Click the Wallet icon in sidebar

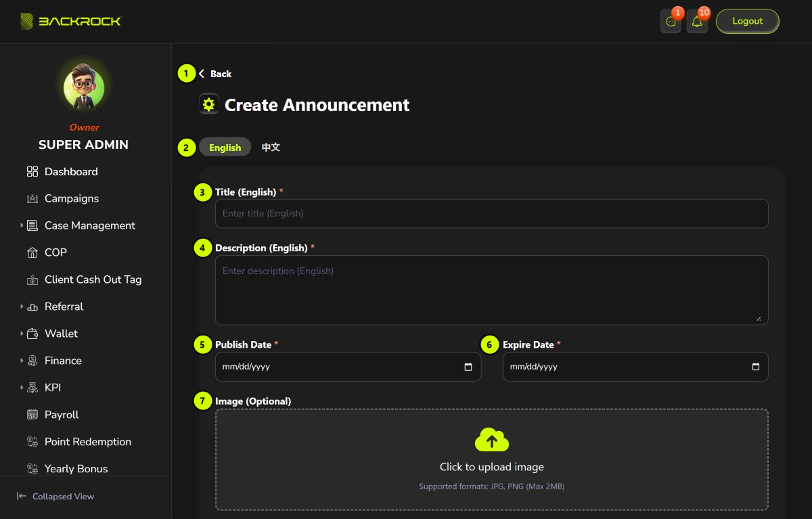pyautogui.click(x=32, y=334)
